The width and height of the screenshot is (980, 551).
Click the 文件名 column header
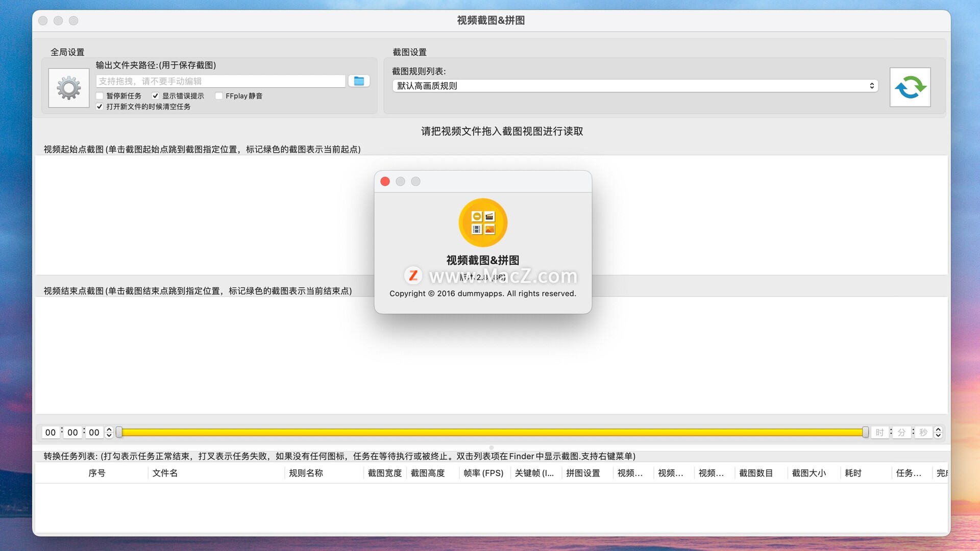165,473
